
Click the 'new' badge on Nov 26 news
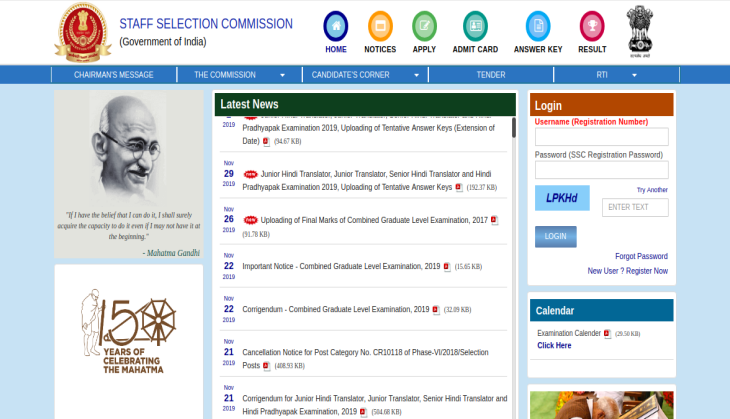point(250,220)
